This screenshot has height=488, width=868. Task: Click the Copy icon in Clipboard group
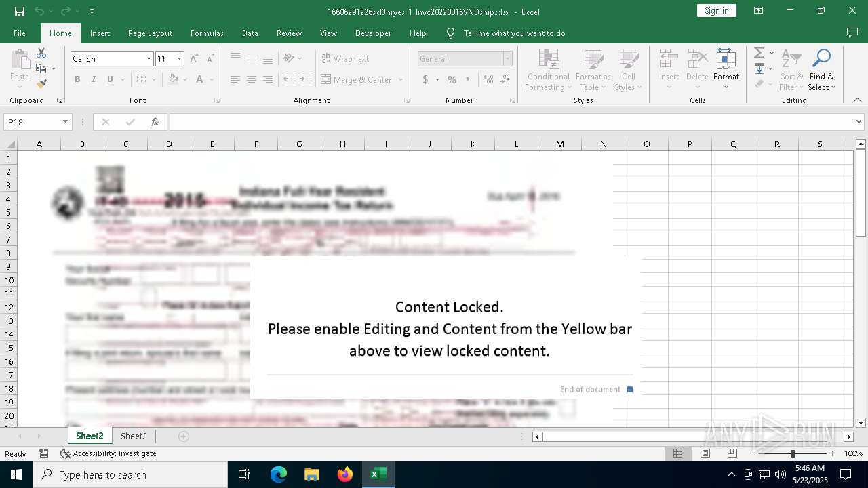(x=41, y=68)
